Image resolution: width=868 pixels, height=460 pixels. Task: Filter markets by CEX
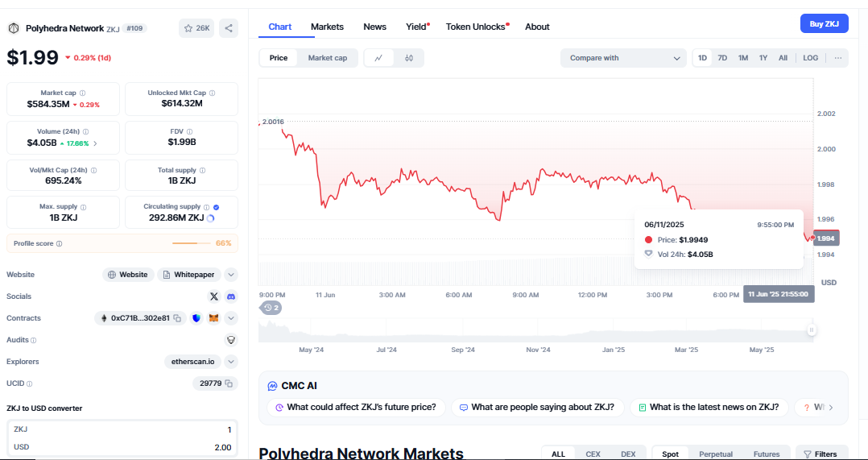(593, 454)
